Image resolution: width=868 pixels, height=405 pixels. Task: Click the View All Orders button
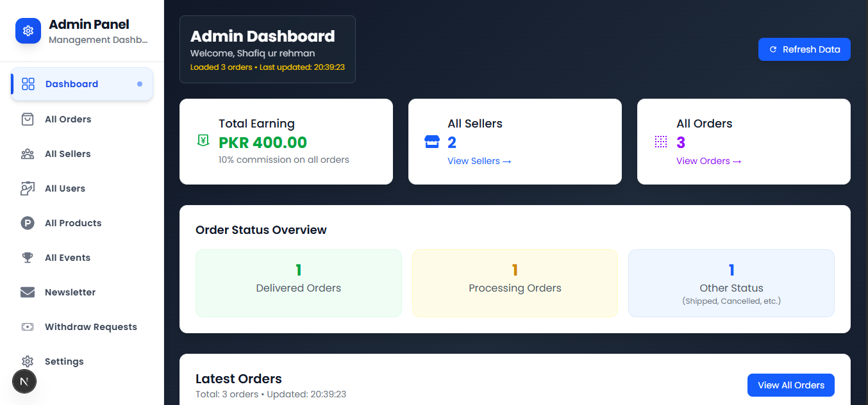click(x=790, y=385)
